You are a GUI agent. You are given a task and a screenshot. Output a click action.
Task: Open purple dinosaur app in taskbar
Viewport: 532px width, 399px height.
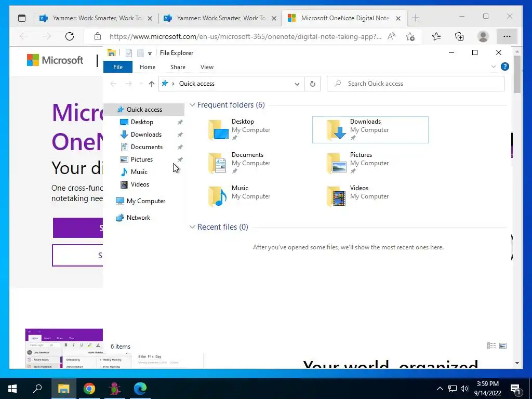[115, 389]
